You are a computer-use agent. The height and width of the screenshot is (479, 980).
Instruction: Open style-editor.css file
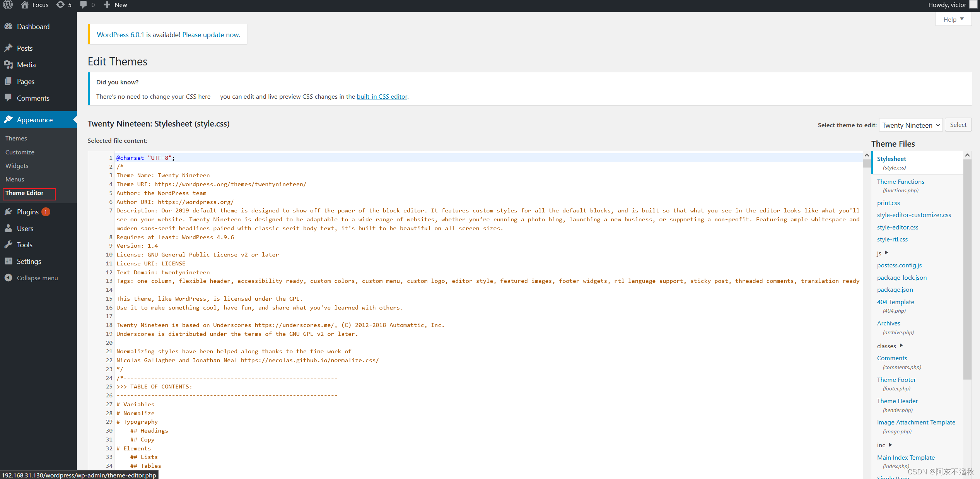[898, 227]
